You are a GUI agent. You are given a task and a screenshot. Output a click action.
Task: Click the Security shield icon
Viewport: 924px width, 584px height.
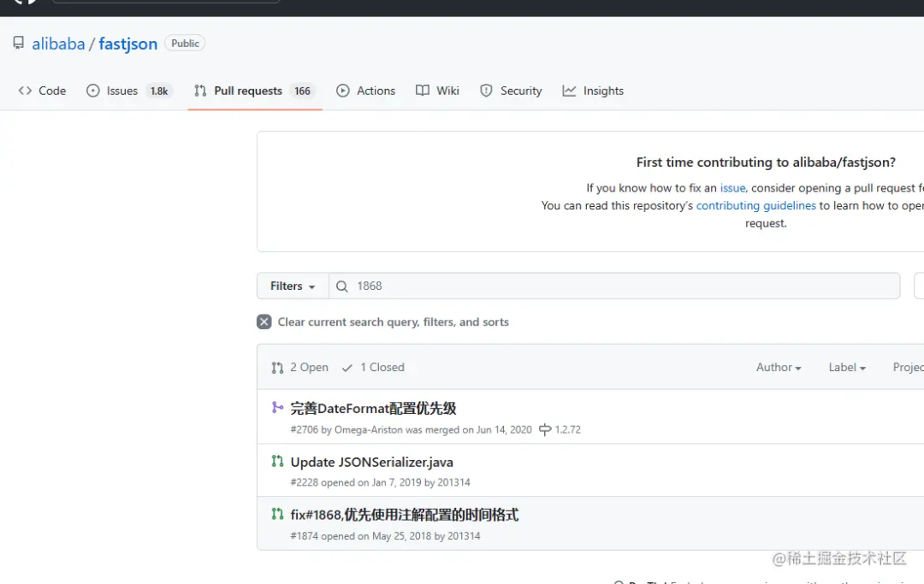486,91
